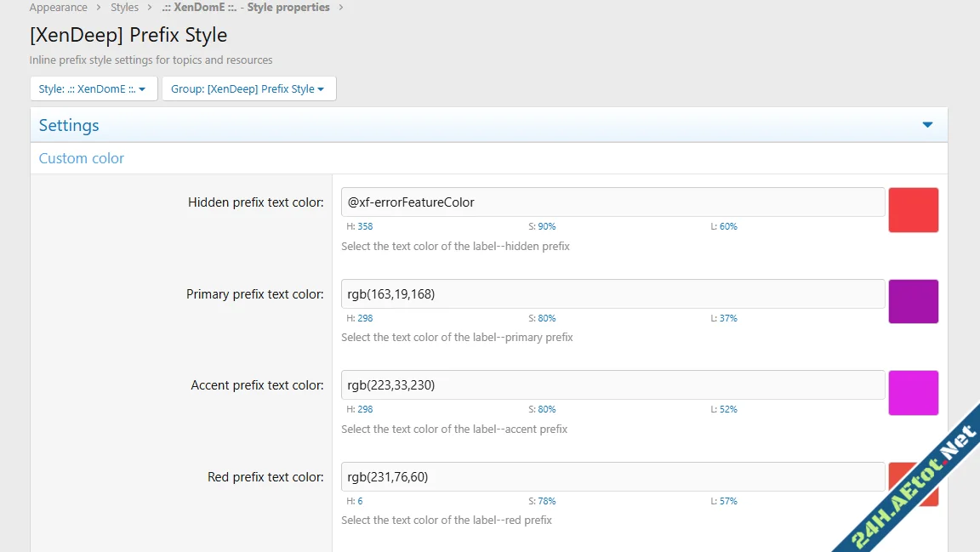Screen dimensions: 980x552
Task: Select the Custom color tab
Action: [82, 158]
